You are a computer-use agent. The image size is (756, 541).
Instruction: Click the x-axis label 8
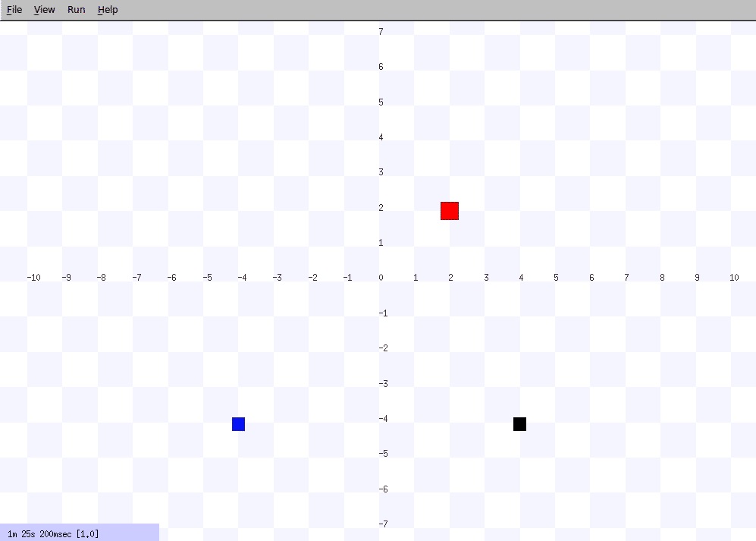(x=662, y=278)
